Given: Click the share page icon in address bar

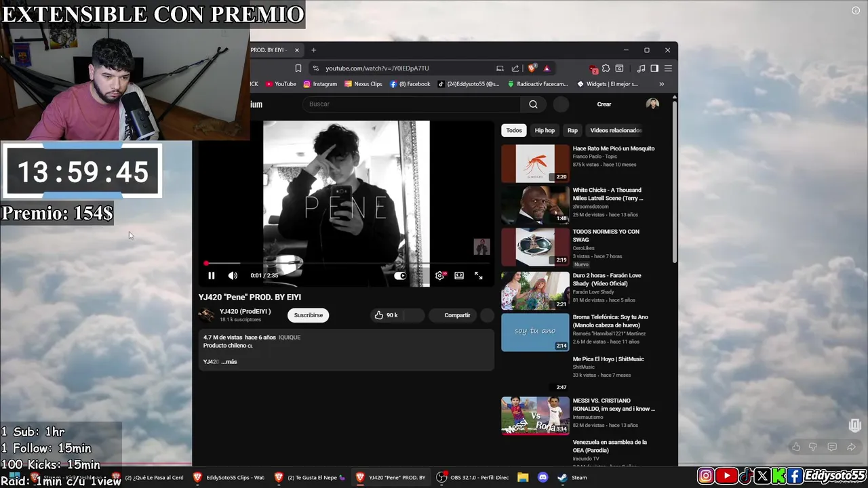Looking at the screenshot, I should (515, 68).
